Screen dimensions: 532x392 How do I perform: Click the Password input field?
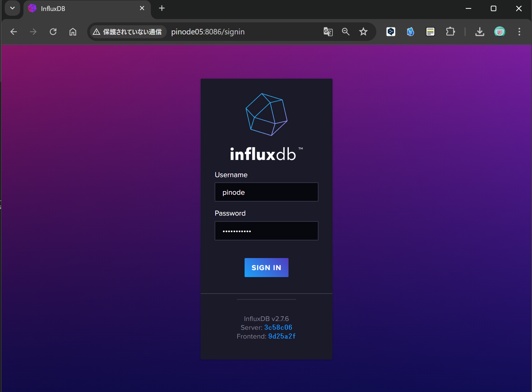[267, 231]
